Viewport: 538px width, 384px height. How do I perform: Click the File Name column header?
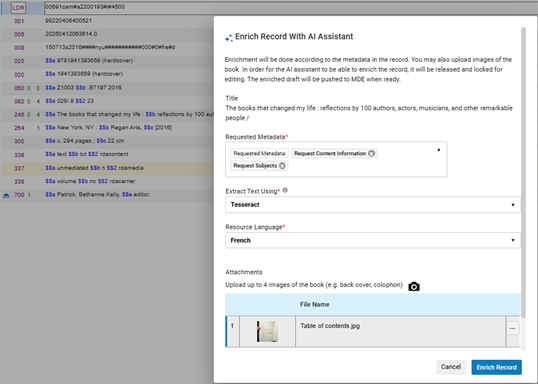point(315,304)
